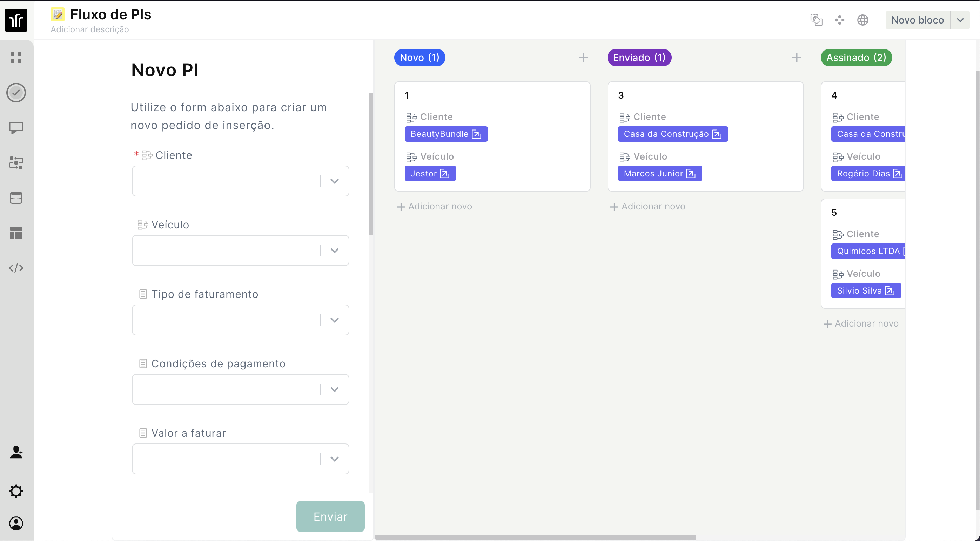Expand the Veículo dropdown field

[334, 251]
